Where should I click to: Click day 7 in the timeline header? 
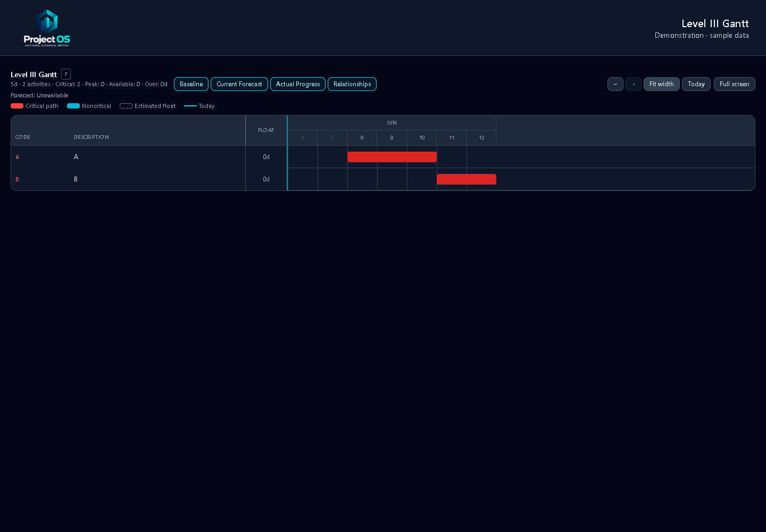[332, 138]
